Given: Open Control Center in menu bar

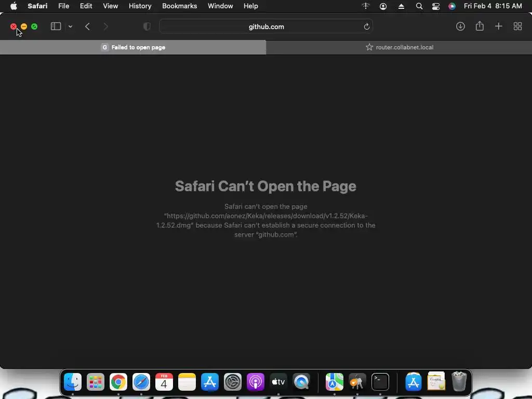Looking at the screenshot, I should pyautogui.click(x=436, y=6).
